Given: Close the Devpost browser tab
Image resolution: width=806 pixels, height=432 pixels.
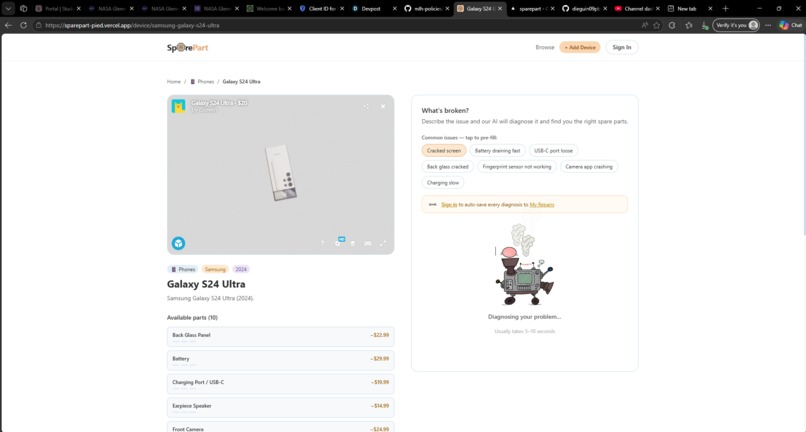Looking at the screenshot, I should click(x=395, y=8).
